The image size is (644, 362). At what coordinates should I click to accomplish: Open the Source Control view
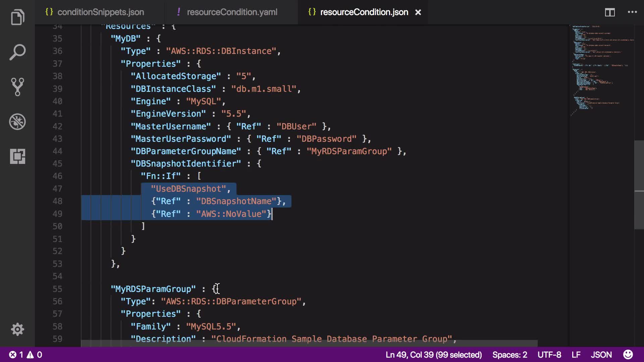coord(17,87)
